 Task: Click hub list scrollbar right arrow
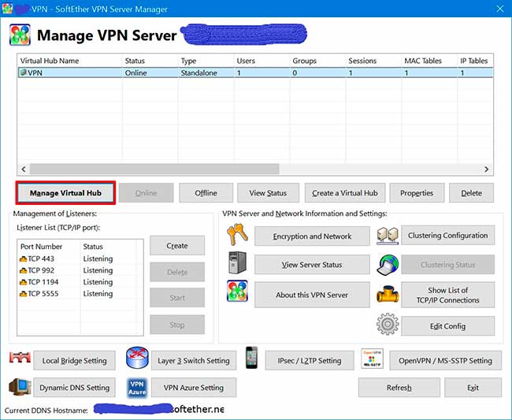[487, 169]
